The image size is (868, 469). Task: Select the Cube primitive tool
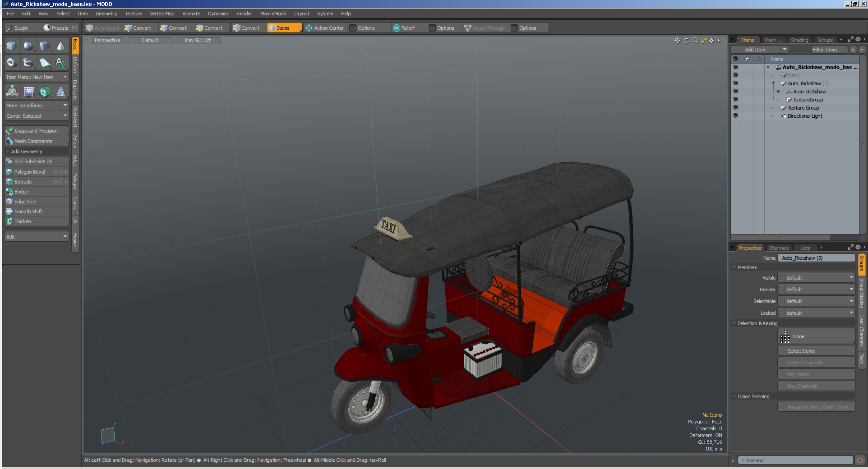click(x=11, y=46)
